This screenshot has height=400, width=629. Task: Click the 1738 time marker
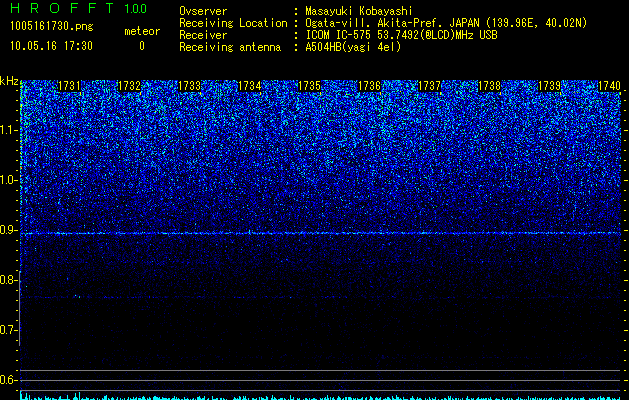(489, 86)
